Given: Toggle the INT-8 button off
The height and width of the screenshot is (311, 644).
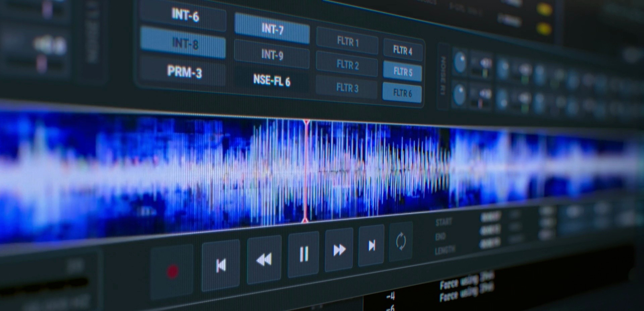Looking at the screenshot, I should tap(183, 43).
